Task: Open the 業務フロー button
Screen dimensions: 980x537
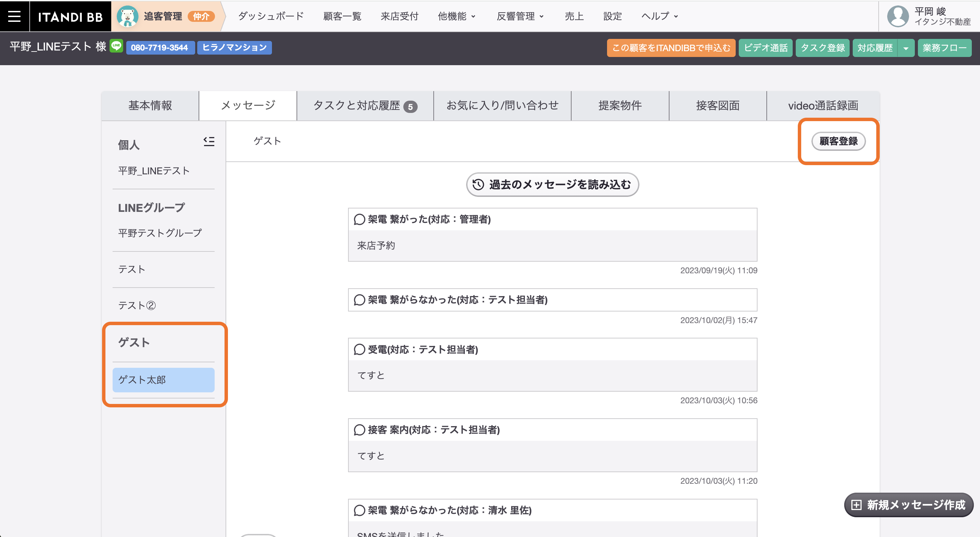Action: [945, 48]
